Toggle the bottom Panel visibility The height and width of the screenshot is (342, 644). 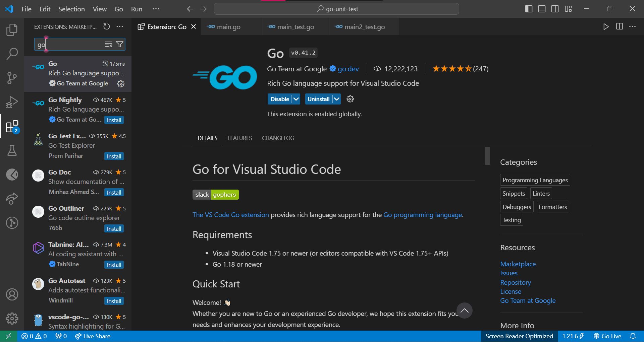542,9
